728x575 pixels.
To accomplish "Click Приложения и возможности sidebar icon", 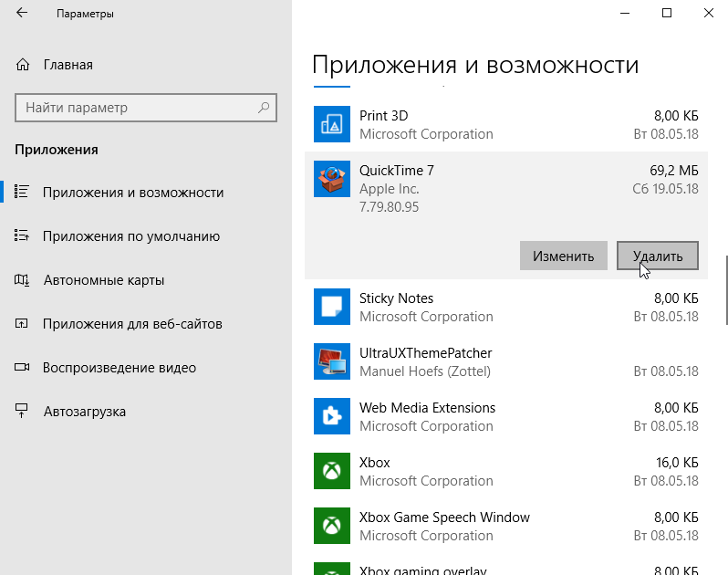I will 21,192.
